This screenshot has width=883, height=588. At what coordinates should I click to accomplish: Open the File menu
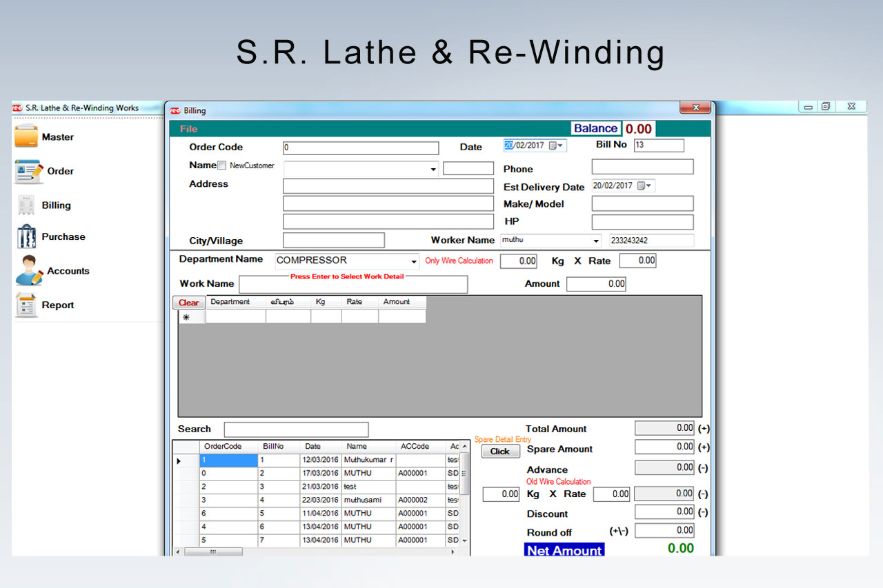[x=188, y=129]
